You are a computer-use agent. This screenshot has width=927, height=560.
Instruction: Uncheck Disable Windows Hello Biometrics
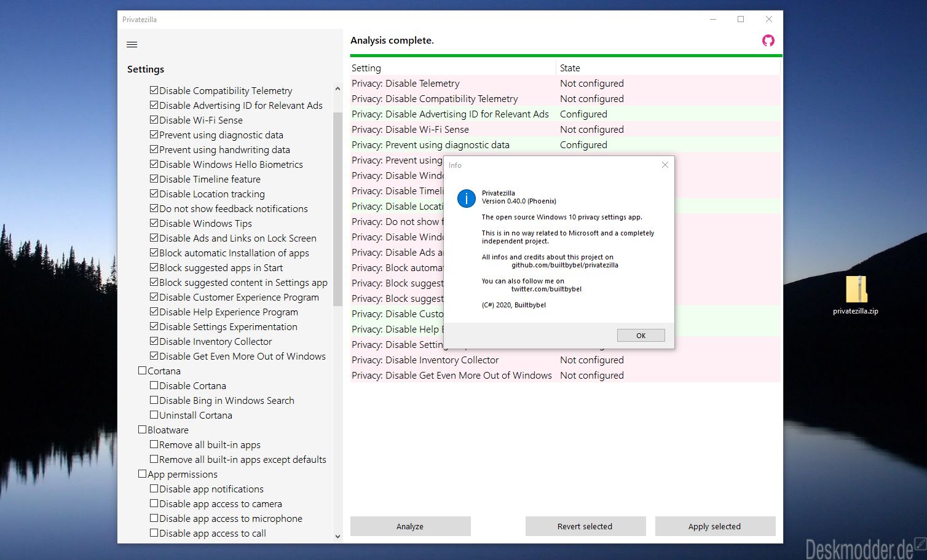click(154, 164)
